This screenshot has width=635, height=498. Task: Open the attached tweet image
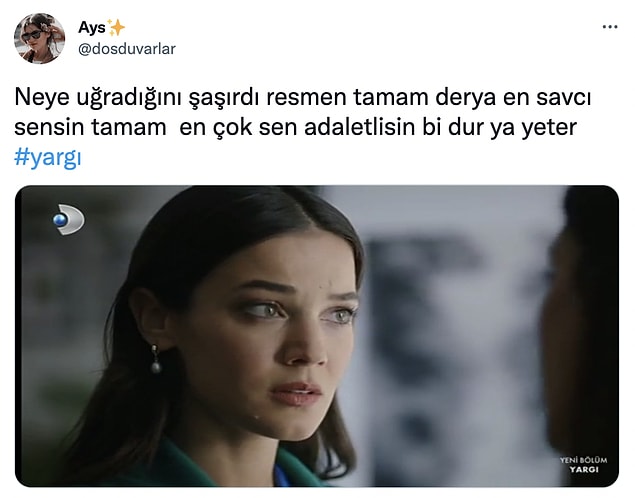click(317, 336)
